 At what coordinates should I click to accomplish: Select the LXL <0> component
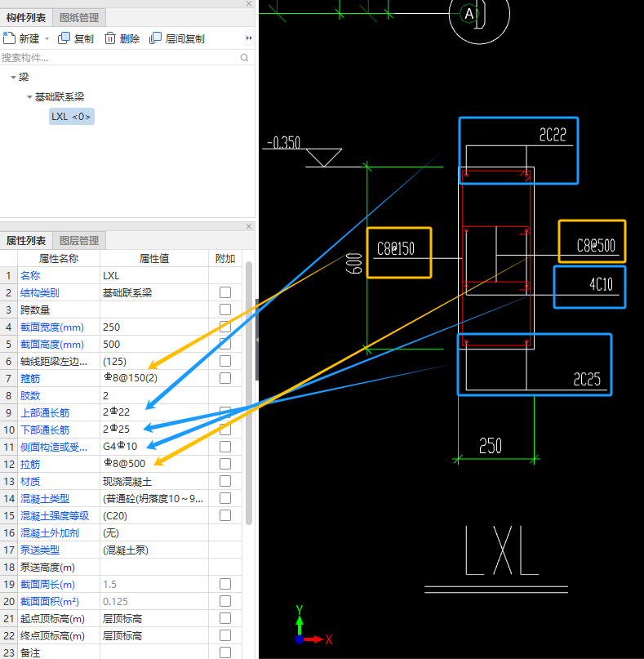[71, 117]
